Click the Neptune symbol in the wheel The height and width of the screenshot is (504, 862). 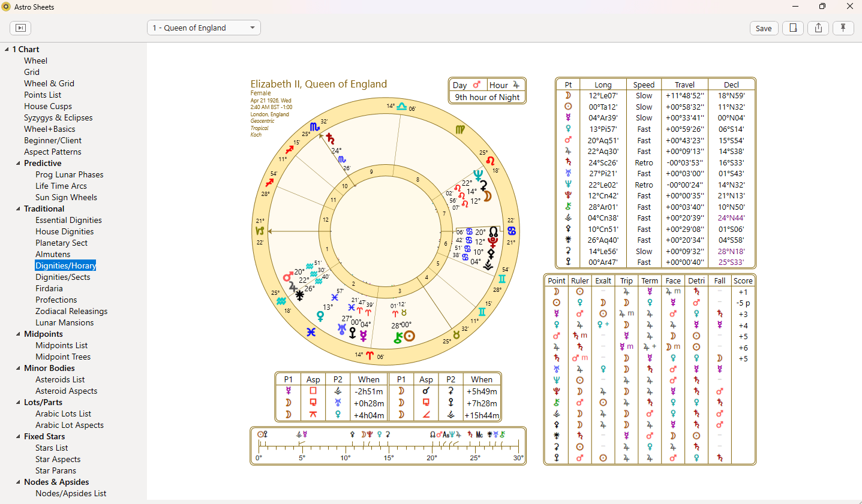click(477, 175)
